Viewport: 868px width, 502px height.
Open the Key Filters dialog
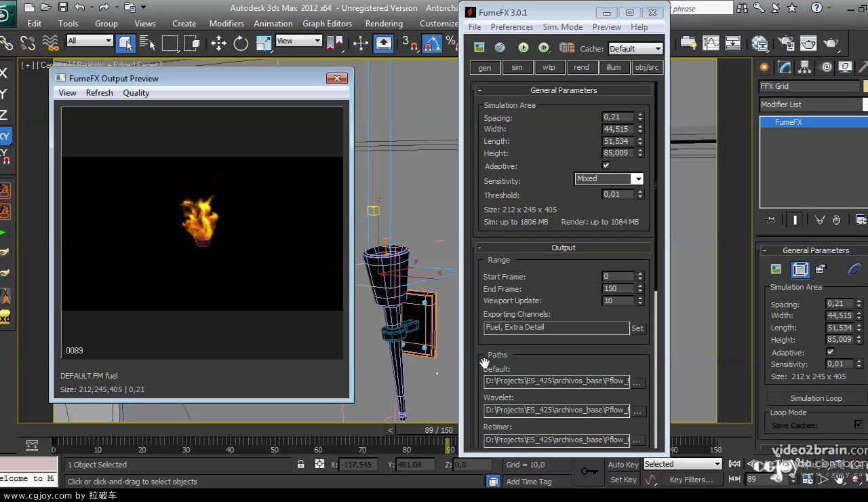[x=691, y=480]
